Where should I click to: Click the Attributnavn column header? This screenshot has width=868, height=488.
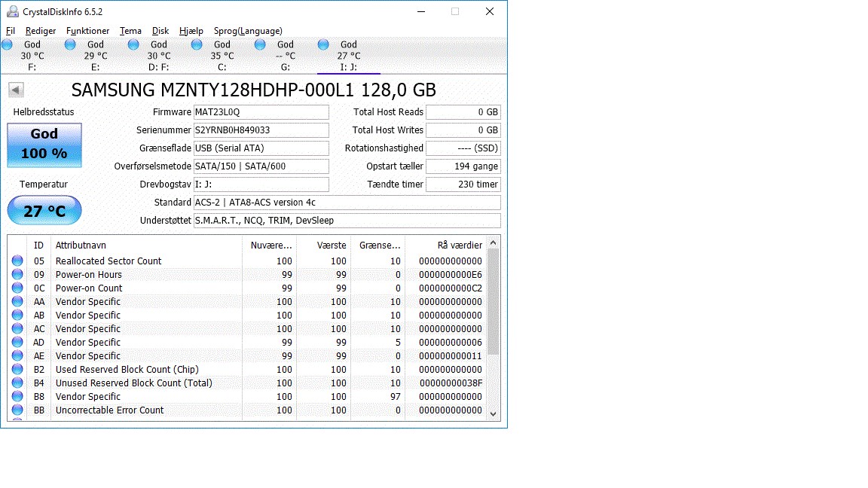click(147, 245)
